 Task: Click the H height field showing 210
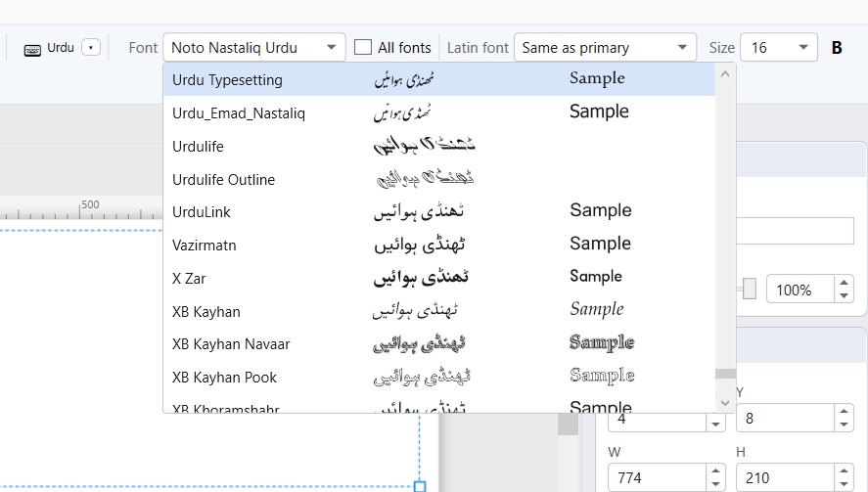pyautogui.click(x=785, y=477)
